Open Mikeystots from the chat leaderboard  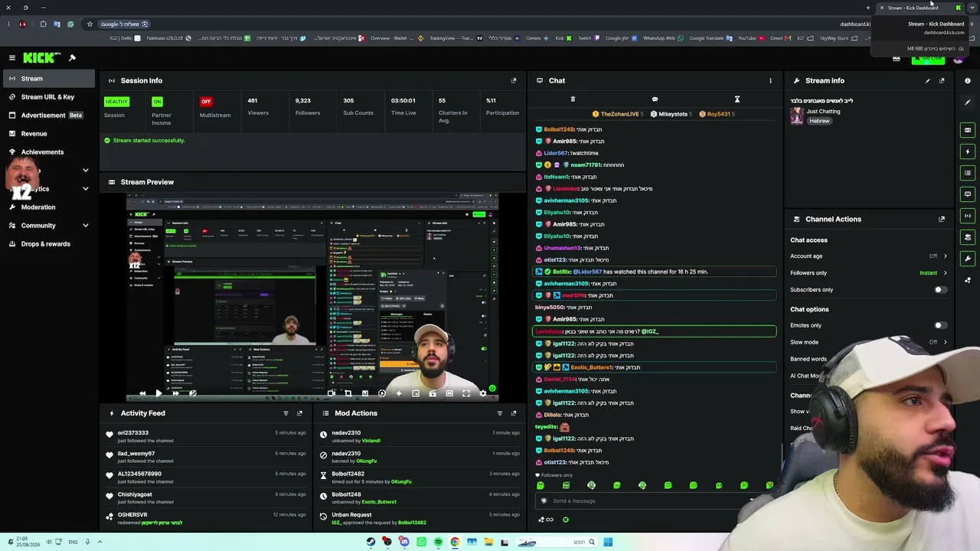[673, 114]
